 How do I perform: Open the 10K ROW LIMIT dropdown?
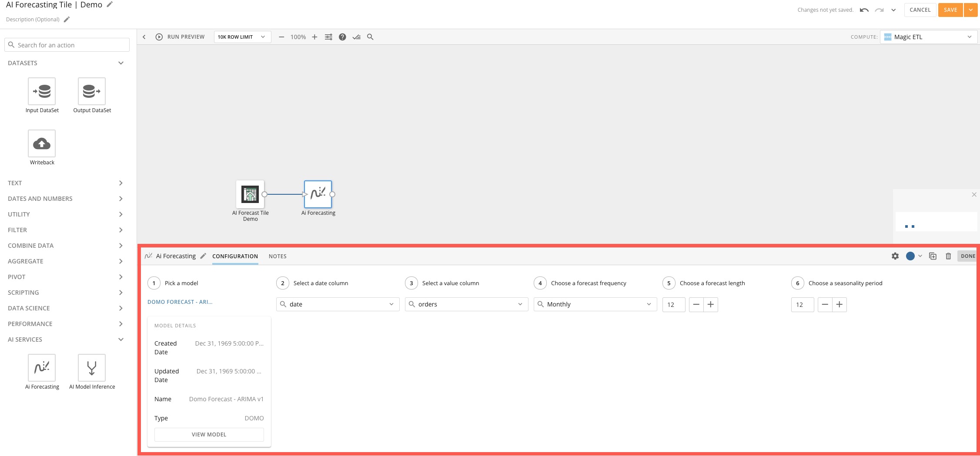tap(242, 37)
